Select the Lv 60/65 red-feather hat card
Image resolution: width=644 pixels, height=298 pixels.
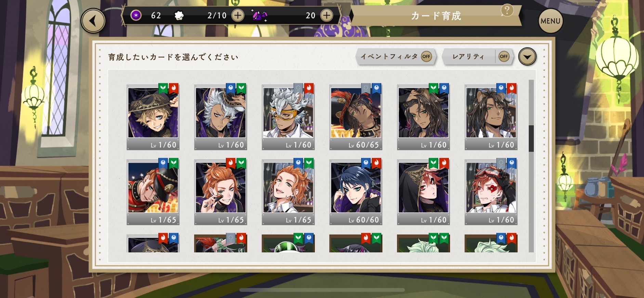point(355,117)
